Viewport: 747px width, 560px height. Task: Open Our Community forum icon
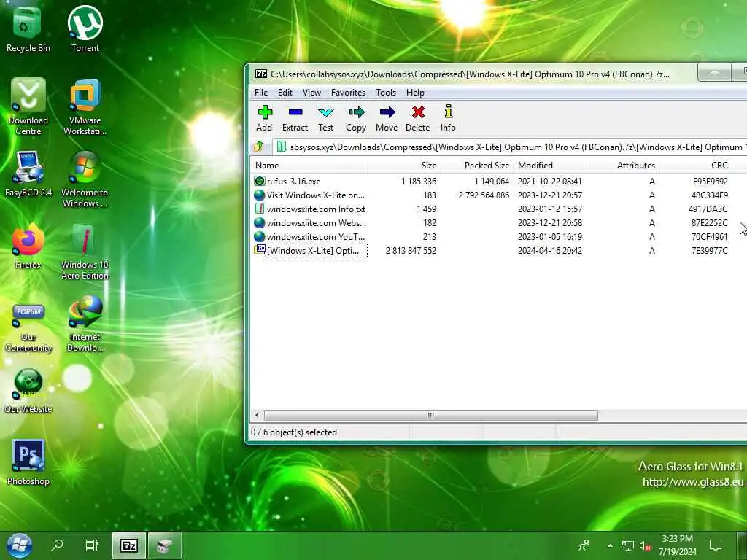coord(28,328)
